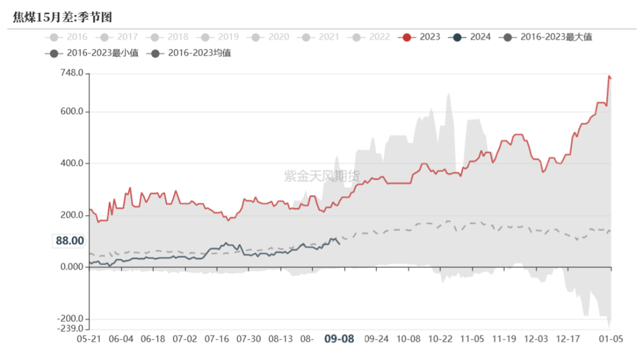Image resolution: width=644 pixels, height=360 pixels.
Task: Select the highlighted 09-08 date label
Action: point(339,339)
